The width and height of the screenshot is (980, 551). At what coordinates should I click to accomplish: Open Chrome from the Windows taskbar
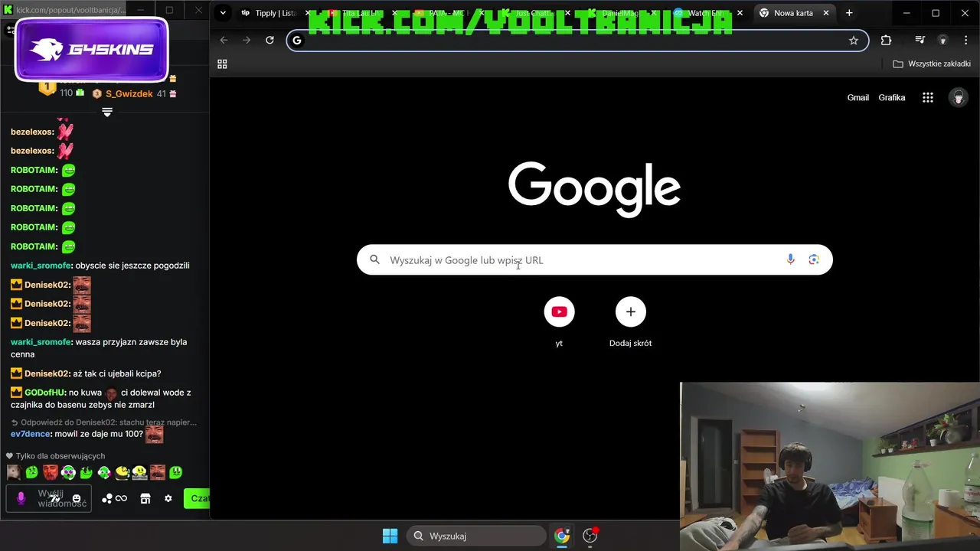point(562,536)
